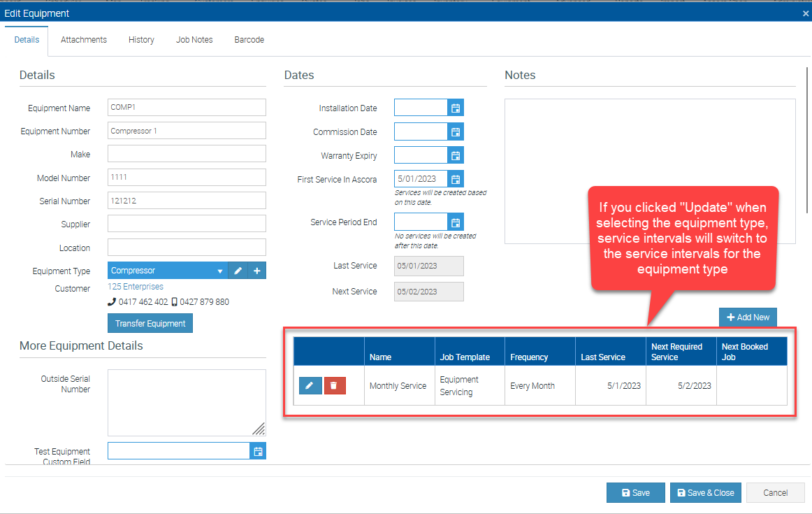Switch to the Details tab
Screen dimensions: 812x514
click(27, 40)
